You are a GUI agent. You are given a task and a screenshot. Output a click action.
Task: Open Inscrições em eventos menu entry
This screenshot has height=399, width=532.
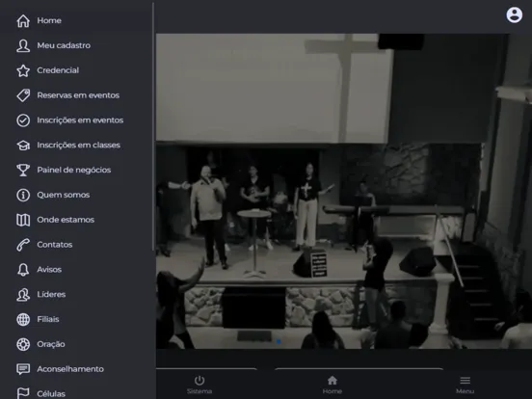coord(80,120)
